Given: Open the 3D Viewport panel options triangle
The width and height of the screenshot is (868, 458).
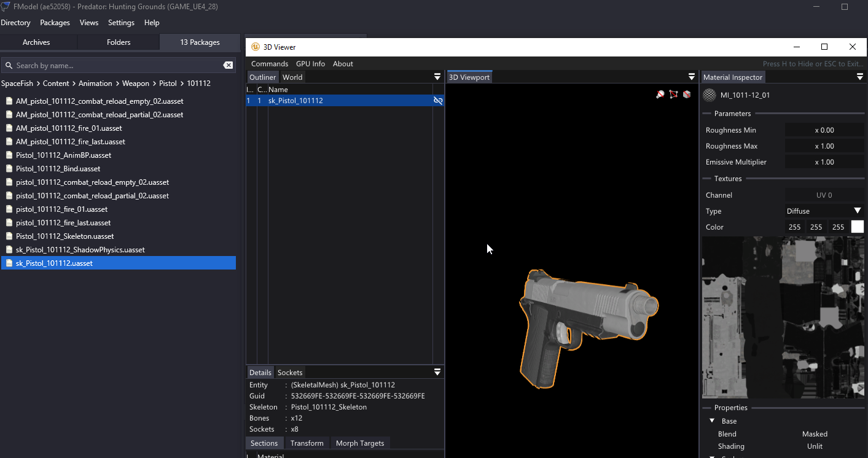Looking at the screenshot, I should click(x=692, y=77).
